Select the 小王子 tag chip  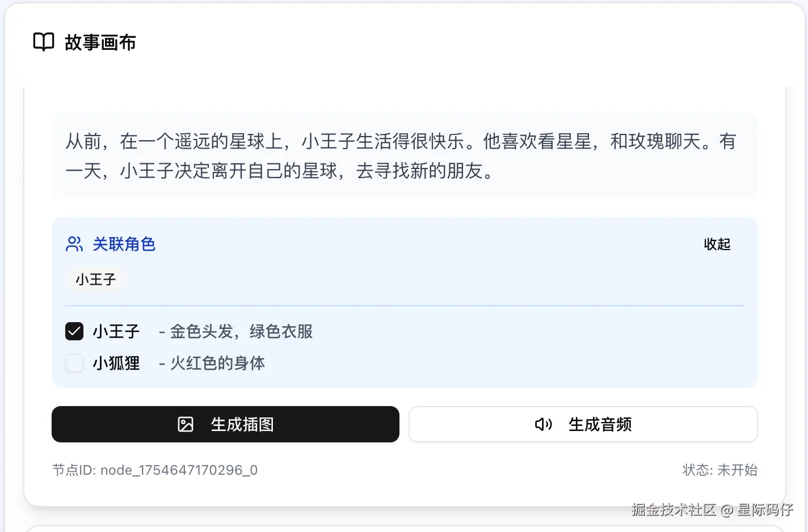click(95, 279)
